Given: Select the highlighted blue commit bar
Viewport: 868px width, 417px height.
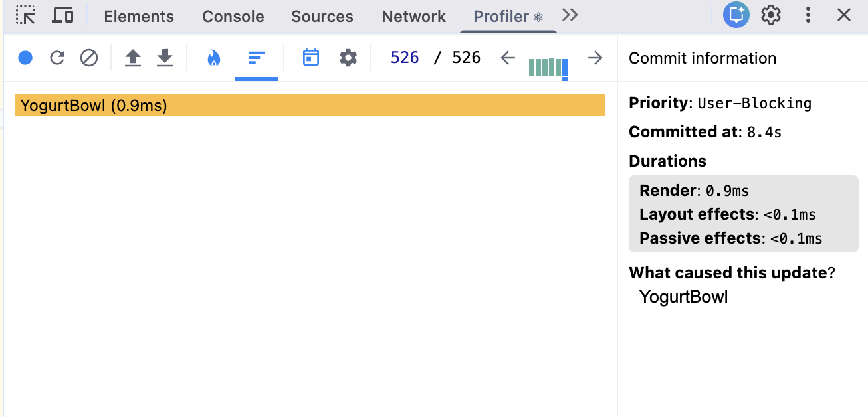Looking at the screenshot, I should click(565, 68).
